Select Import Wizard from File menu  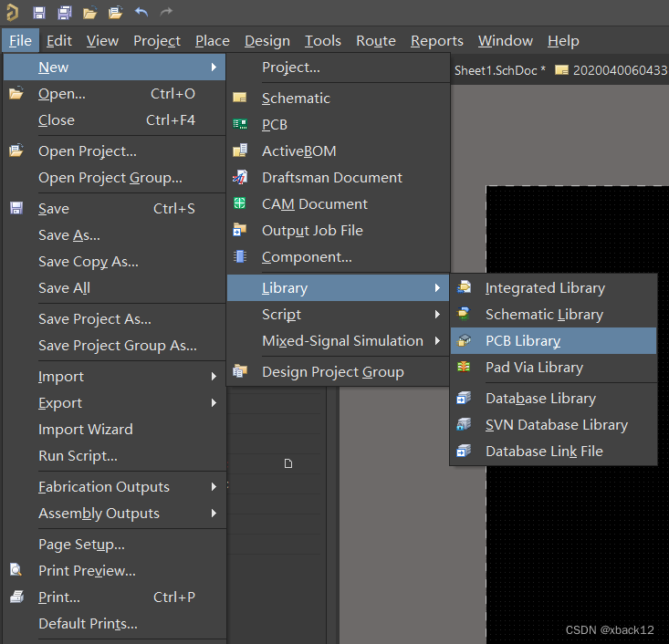(114, 429)
